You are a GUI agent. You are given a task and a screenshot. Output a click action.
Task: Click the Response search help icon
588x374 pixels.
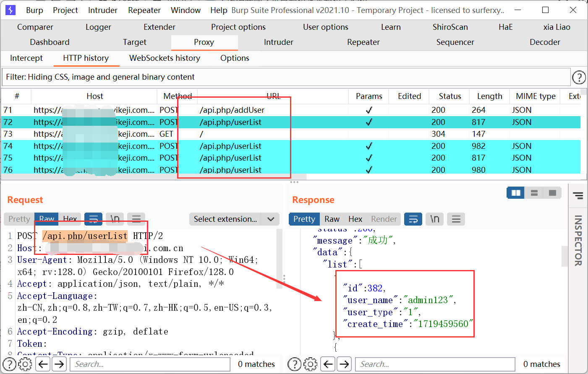295,364
